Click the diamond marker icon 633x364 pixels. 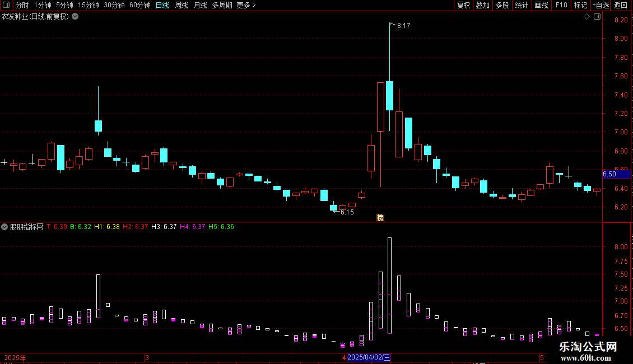point(587,17)
